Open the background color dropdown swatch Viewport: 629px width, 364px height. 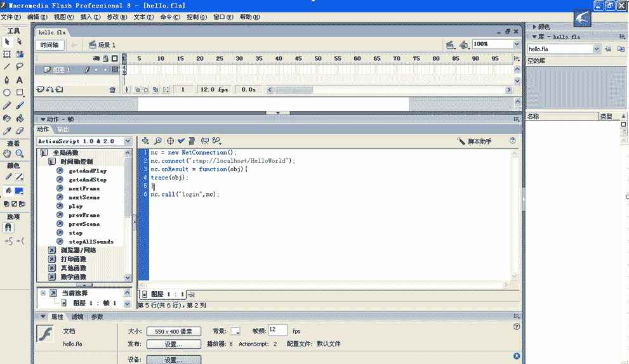235,331
